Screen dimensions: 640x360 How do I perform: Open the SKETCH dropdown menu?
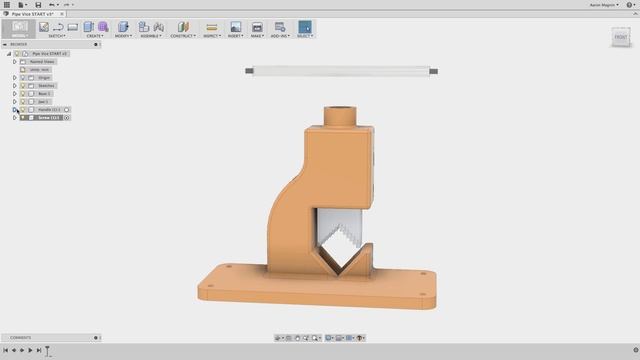57,36
